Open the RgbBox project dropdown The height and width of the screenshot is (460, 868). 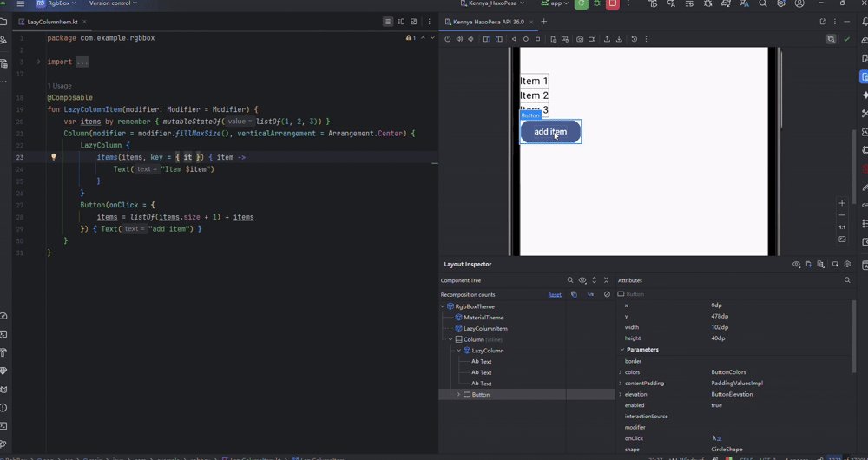coord(57,3)
